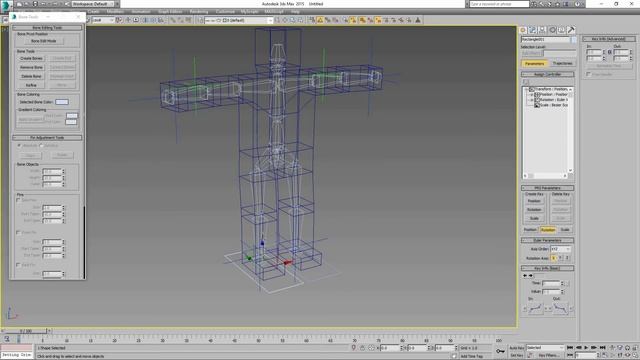
Task: Open the Key Filters button
Action: [548, 356]
